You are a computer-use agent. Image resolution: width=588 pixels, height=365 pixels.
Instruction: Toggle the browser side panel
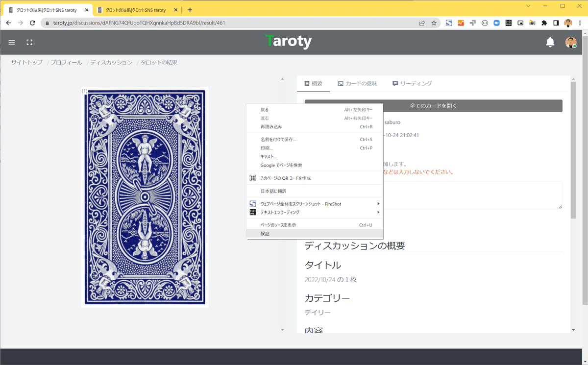coord(556,23)
